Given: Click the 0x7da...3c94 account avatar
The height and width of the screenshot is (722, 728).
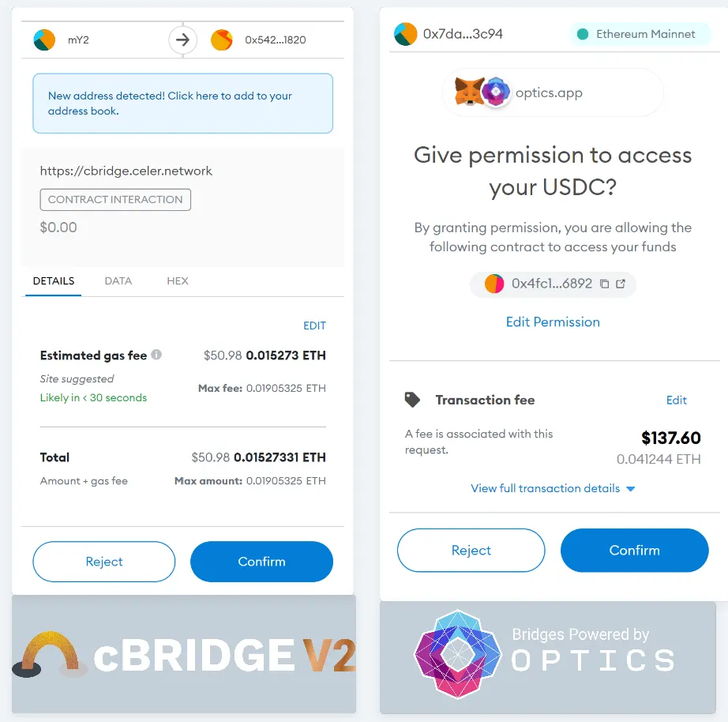Looking at the screenshot, I should [x=405, y=34].
